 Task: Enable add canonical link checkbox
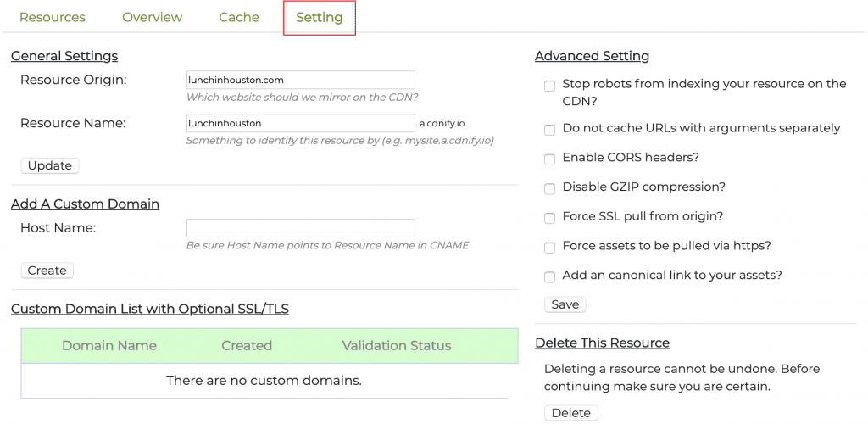coord(550,277)
